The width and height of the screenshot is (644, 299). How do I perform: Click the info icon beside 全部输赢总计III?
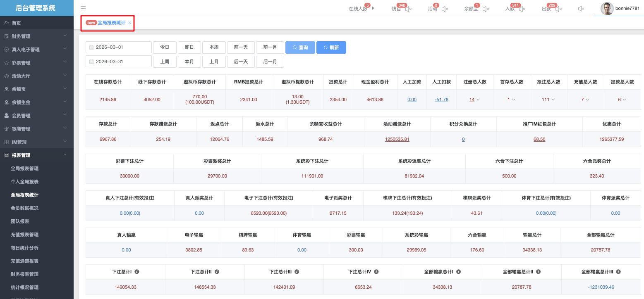618,272
